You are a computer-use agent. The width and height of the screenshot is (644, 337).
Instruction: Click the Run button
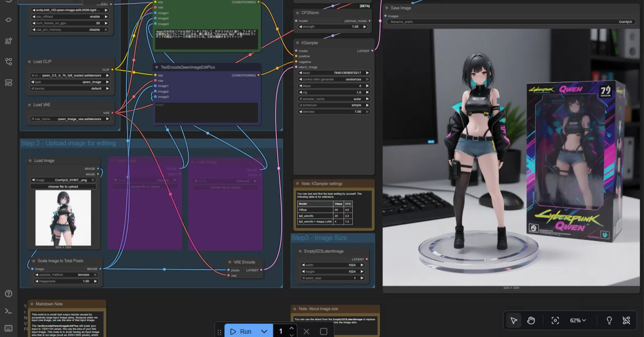pos(240,331)
